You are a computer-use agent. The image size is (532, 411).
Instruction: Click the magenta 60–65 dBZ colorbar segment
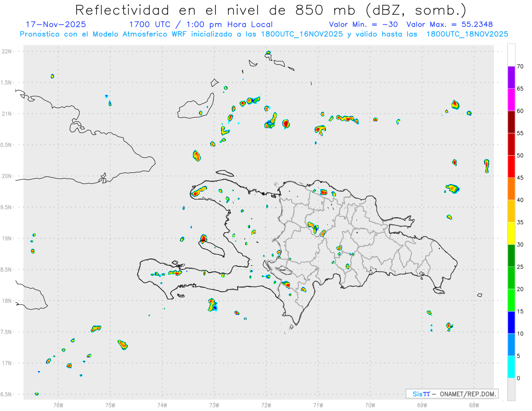coord(511,100)
